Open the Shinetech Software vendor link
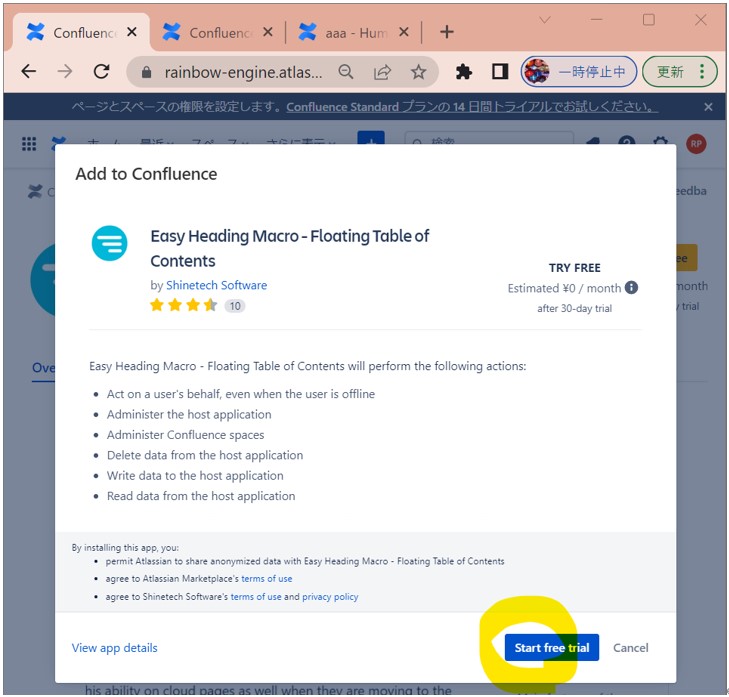The image size is (729, 697). (x=217, y=285)
